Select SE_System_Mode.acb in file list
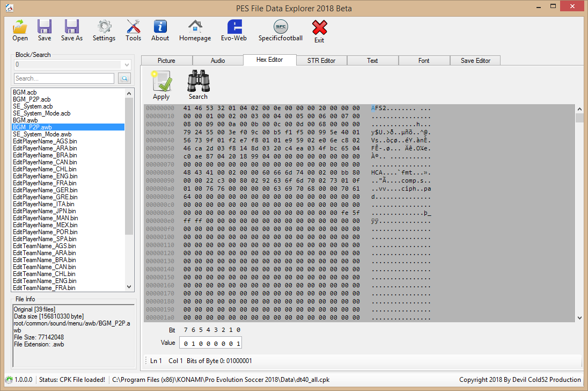 point(42,113)
